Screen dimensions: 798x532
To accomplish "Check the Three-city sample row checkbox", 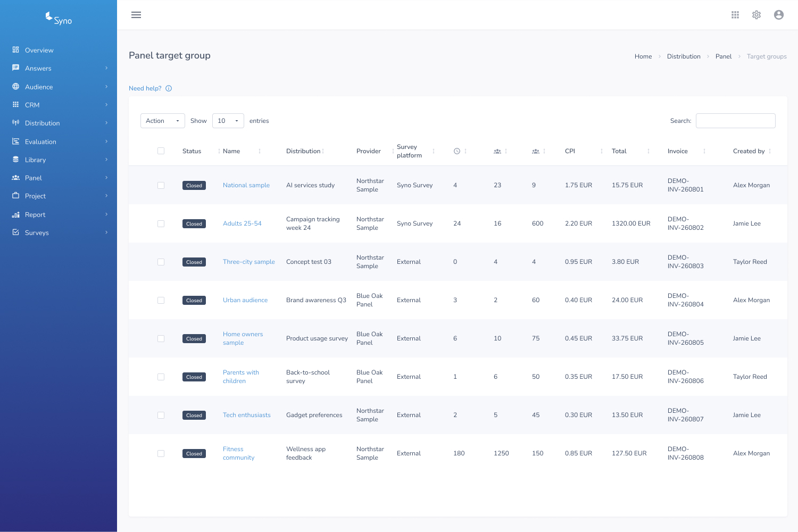I will (161, 262).
